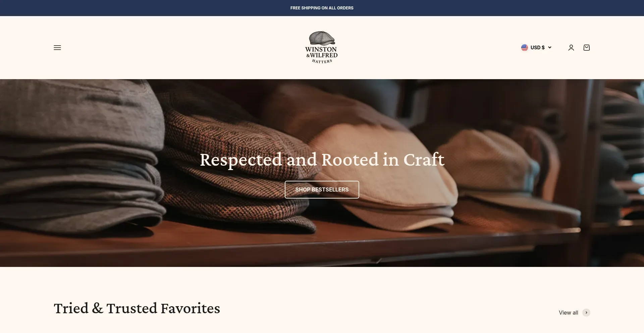The width and height of the screenshot is (644, 333).
Task: Click the US flag currency icon
Action: pos(524,48)
